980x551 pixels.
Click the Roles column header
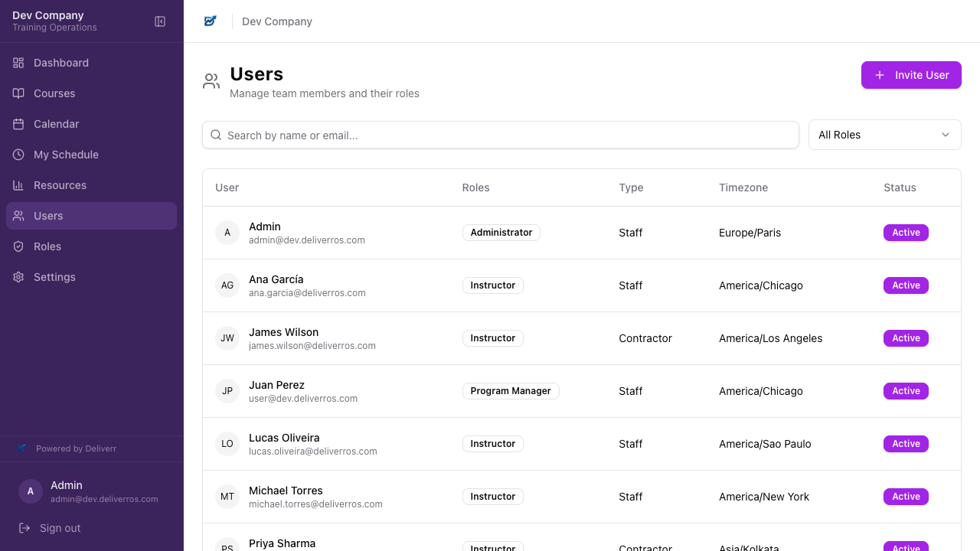[475, 187]
